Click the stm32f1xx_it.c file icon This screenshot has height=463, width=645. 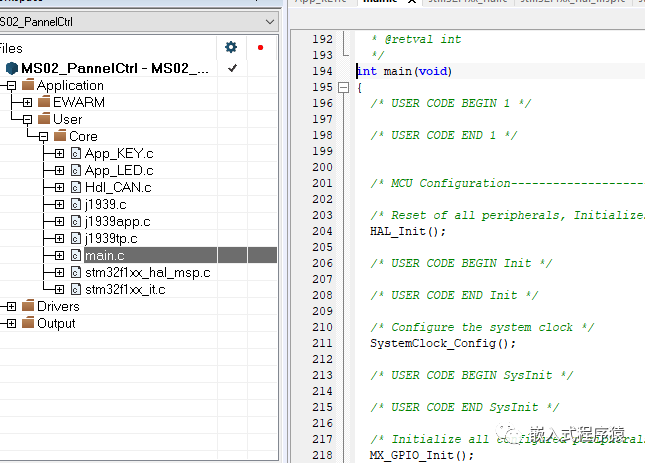[x=76, y=289]
